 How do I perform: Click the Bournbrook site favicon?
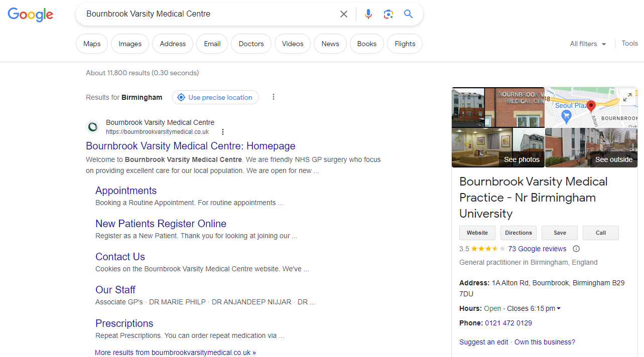click(x=93, y=127)
